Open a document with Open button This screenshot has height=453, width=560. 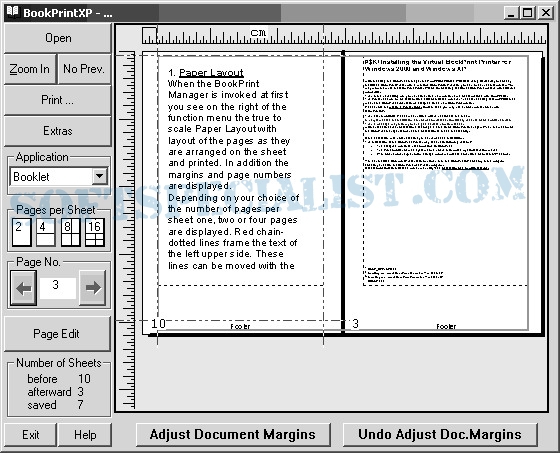[58, 38]
